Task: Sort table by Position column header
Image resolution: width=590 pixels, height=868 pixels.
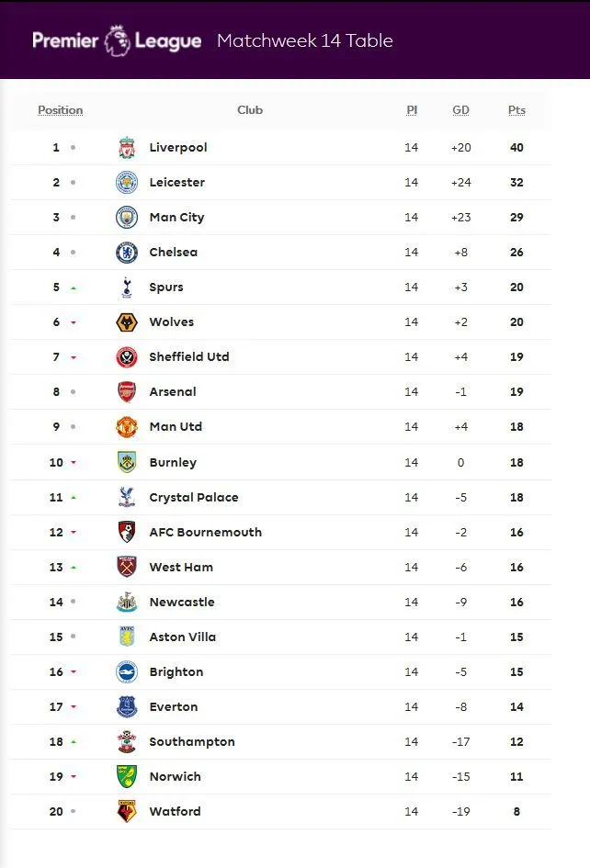Action: click(60, 110)
